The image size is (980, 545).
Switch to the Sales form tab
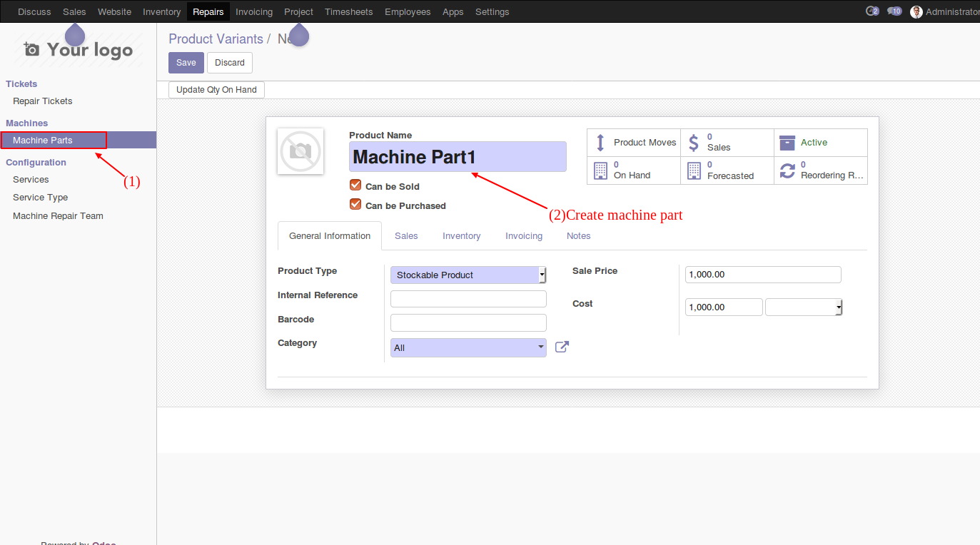tap(406, 235)
